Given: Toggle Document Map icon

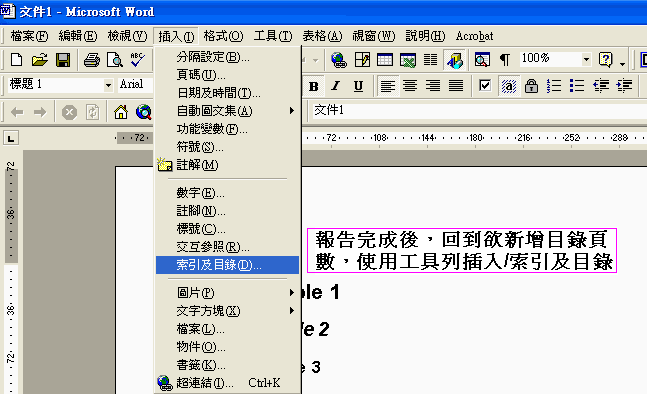Looking at the screenshot, I should (x=482, y=60).
